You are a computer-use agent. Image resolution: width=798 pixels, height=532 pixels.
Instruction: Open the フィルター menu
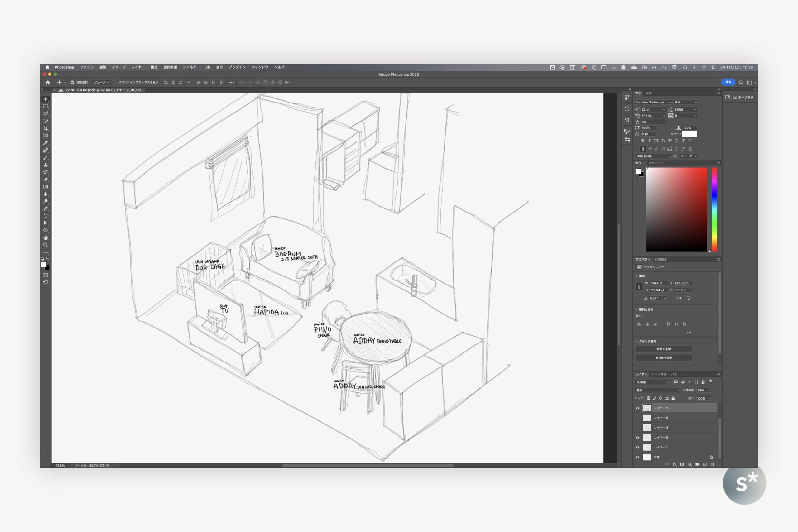(191, 67)
